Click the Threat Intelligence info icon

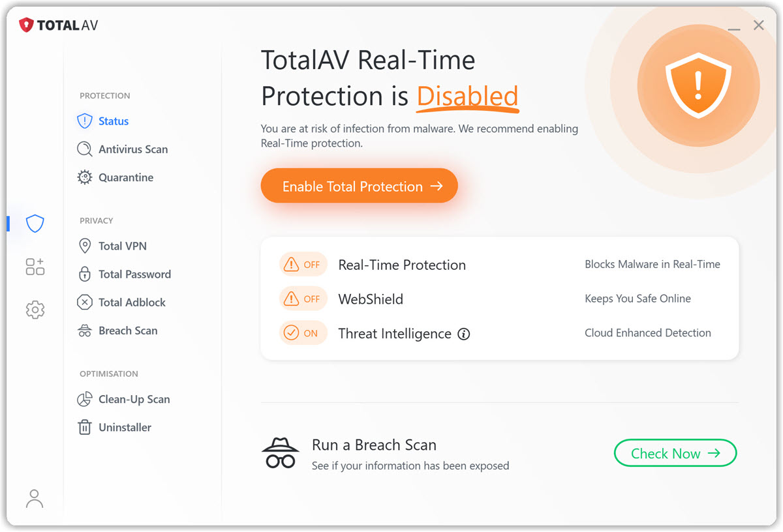click(464, 334)
